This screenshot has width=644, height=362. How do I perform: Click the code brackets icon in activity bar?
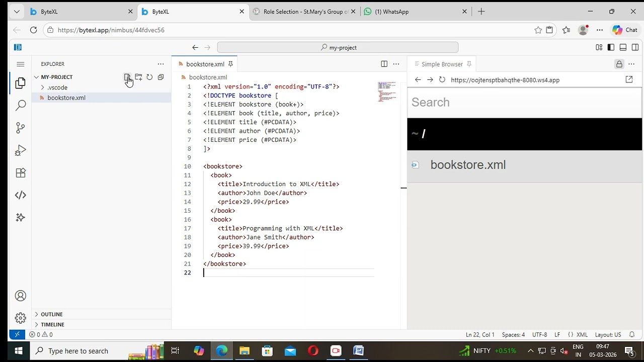point(21,195)
